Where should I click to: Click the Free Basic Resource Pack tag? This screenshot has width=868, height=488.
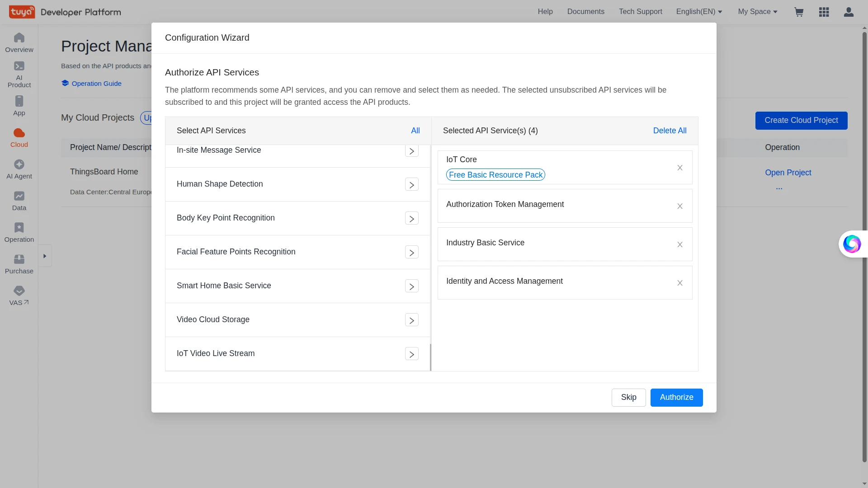coord(495,175)
